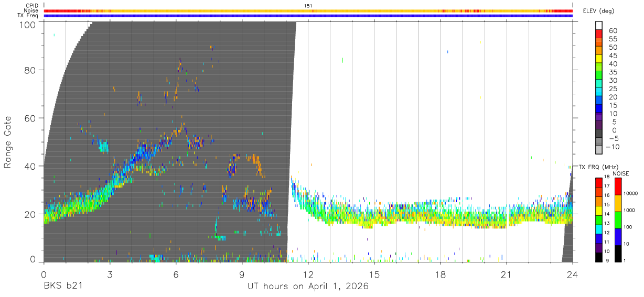
Task: Click the 12 hour tick on time axis
Action: point(308,274)
